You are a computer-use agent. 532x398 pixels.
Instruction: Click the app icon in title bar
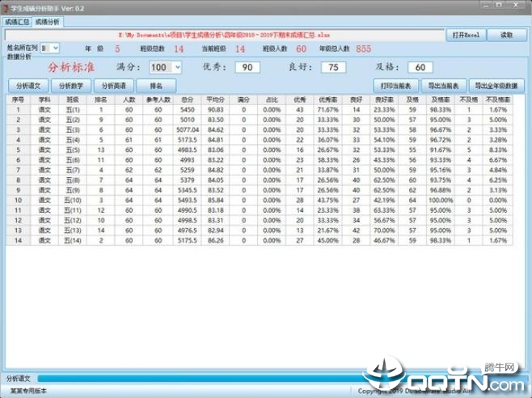pos(5,8)
